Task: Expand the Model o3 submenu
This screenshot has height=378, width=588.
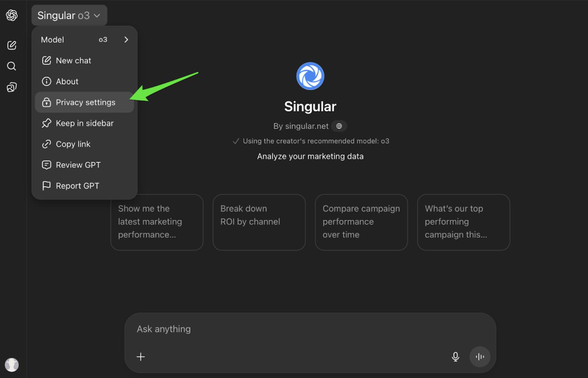Action: point(84,39)
